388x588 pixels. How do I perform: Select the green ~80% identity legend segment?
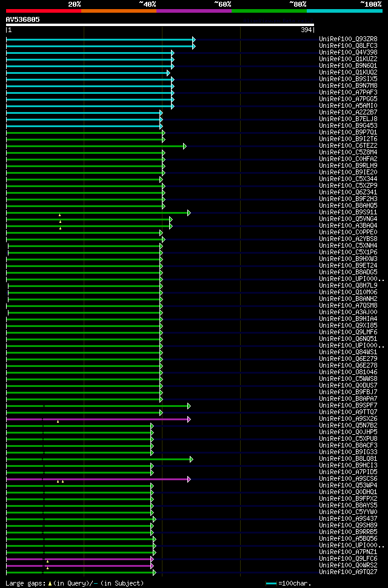[x=270, y=11]
